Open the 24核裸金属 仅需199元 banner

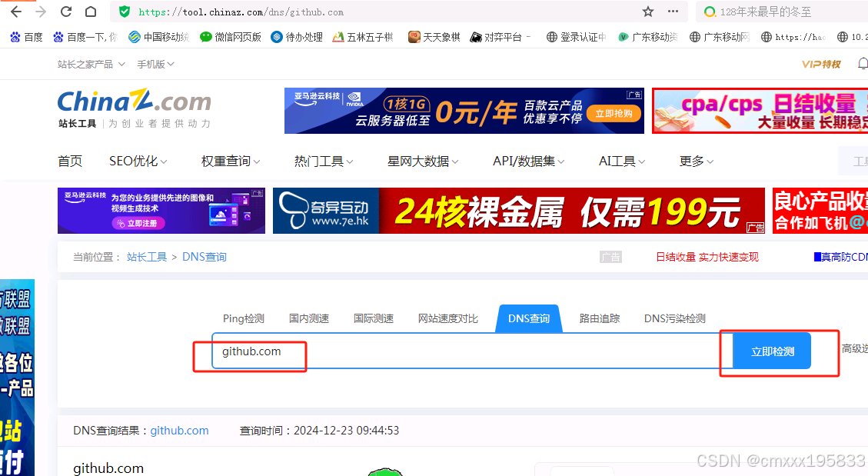pos(519,211)
